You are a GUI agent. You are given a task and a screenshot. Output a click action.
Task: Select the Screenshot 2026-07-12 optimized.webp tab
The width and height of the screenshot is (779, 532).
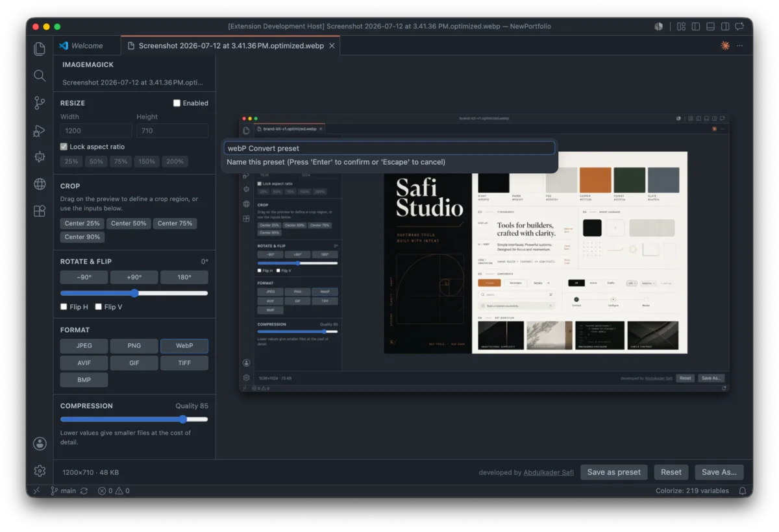230,45
